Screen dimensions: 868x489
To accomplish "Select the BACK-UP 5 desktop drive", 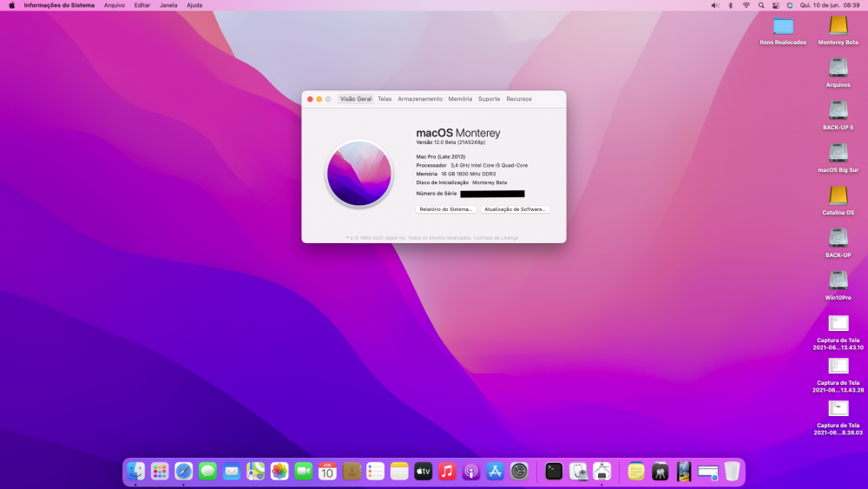I will (x=838, y=116).
